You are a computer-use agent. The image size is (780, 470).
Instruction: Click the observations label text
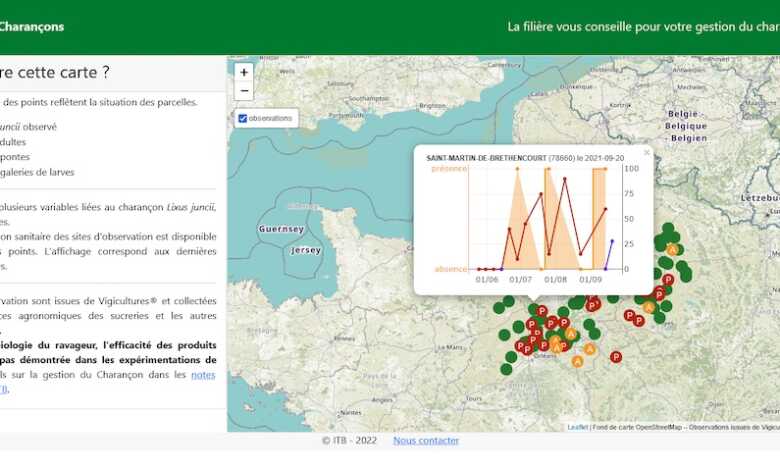tap(271, 118)
